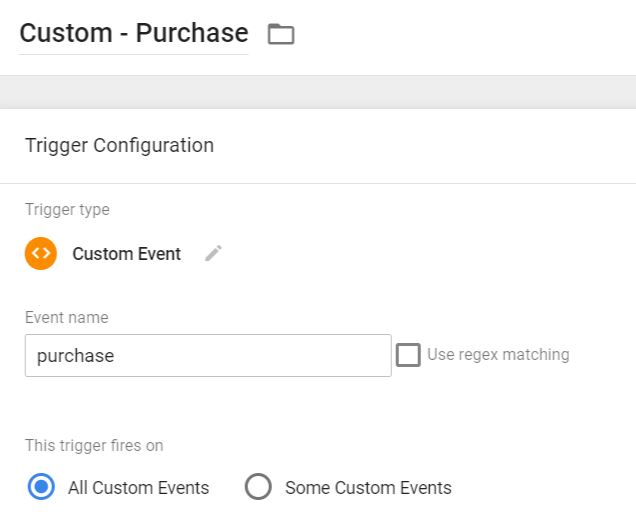
Task: Click the folder icon beside the trigger title
Action: click(281, 34)
